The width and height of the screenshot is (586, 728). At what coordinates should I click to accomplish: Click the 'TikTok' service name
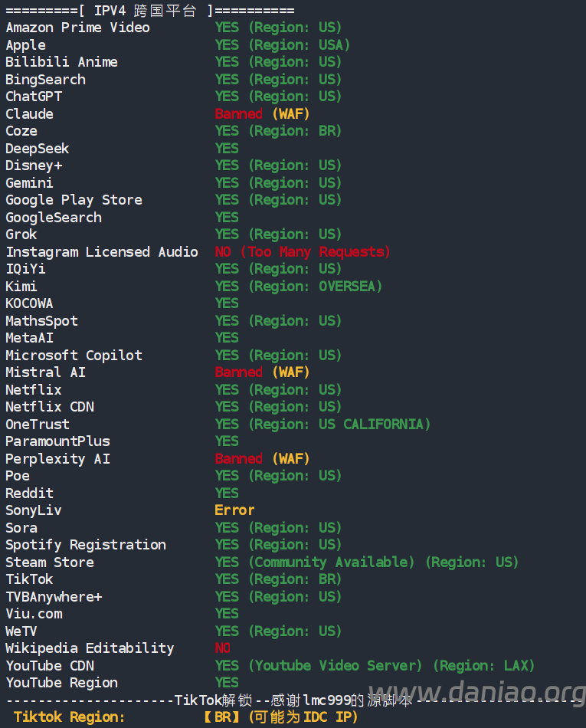[x=30, y=579]
